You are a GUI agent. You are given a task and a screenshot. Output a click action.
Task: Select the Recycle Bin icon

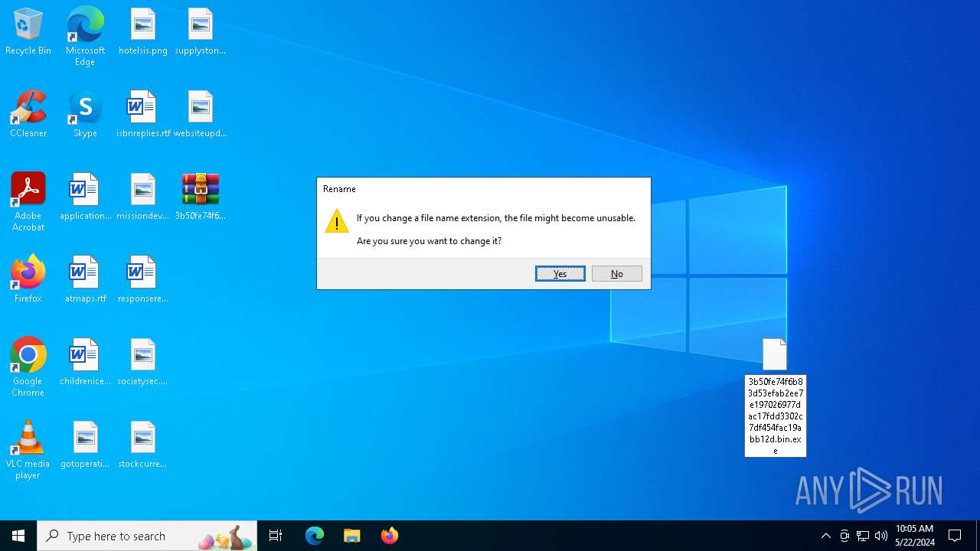pos(28,32)
